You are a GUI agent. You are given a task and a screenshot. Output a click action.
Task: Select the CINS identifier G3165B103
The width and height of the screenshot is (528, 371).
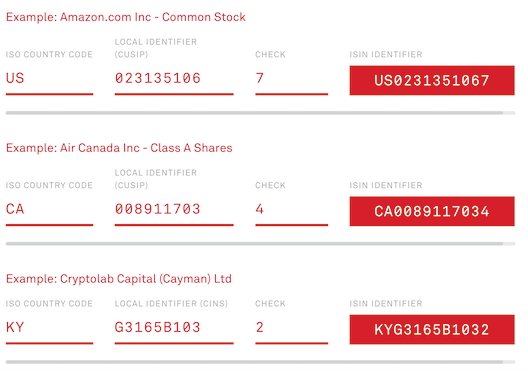coord(158,327)
